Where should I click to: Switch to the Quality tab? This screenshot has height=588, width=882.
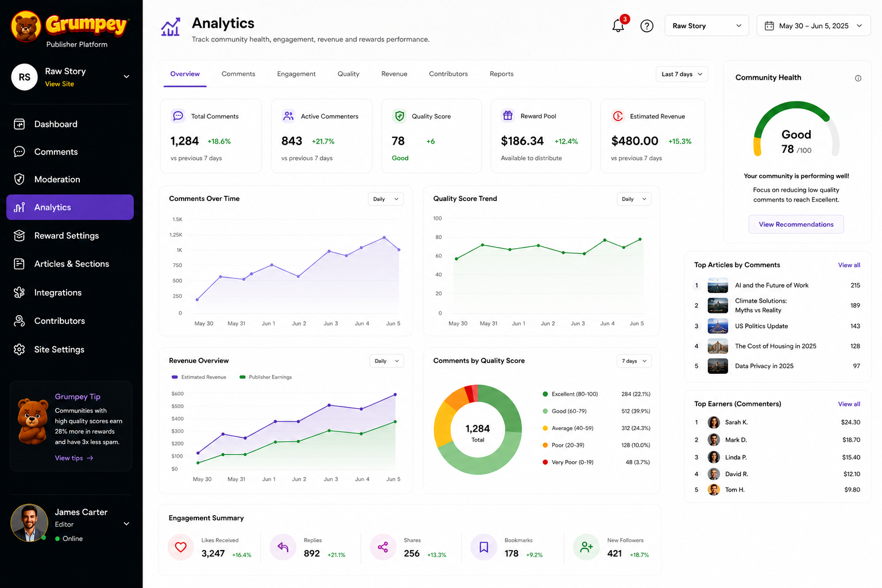(x=349, y=74)
